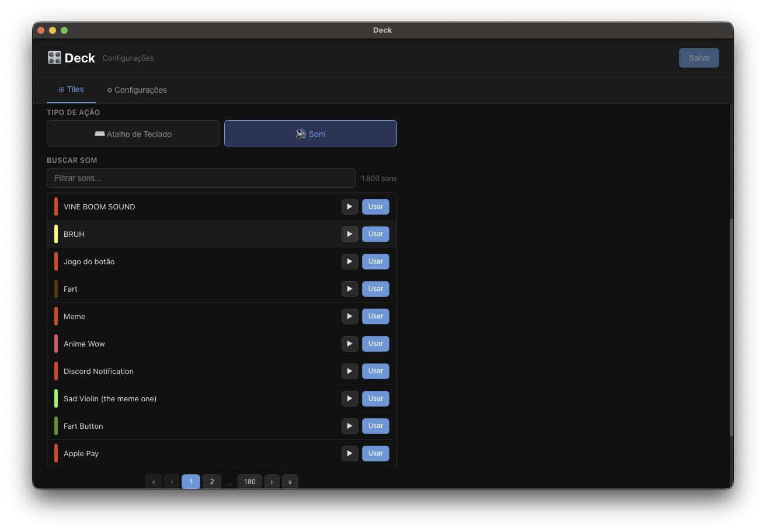
Task: Click the Deck logo icon in header
Action: 54,58
